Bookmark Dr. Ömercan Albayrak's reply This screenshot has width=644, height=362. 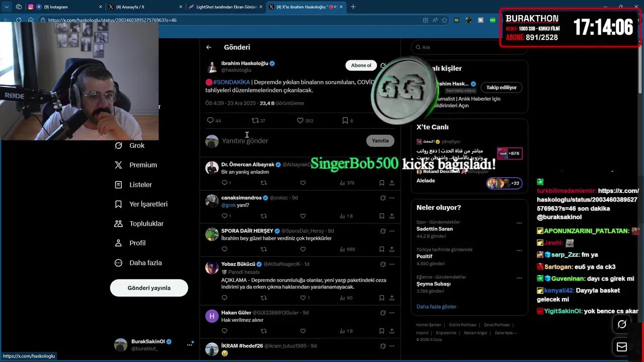[x=382, y=183]
